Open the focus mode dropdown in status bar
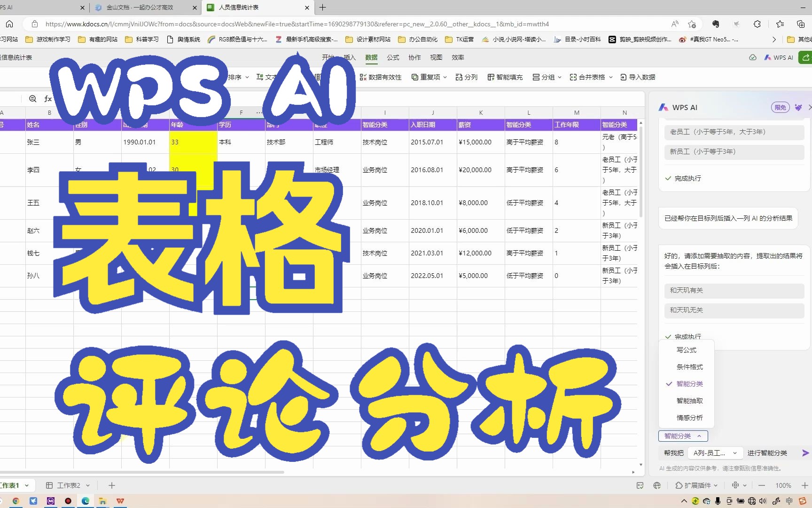 pyautogui.click(x=739, y=485)
